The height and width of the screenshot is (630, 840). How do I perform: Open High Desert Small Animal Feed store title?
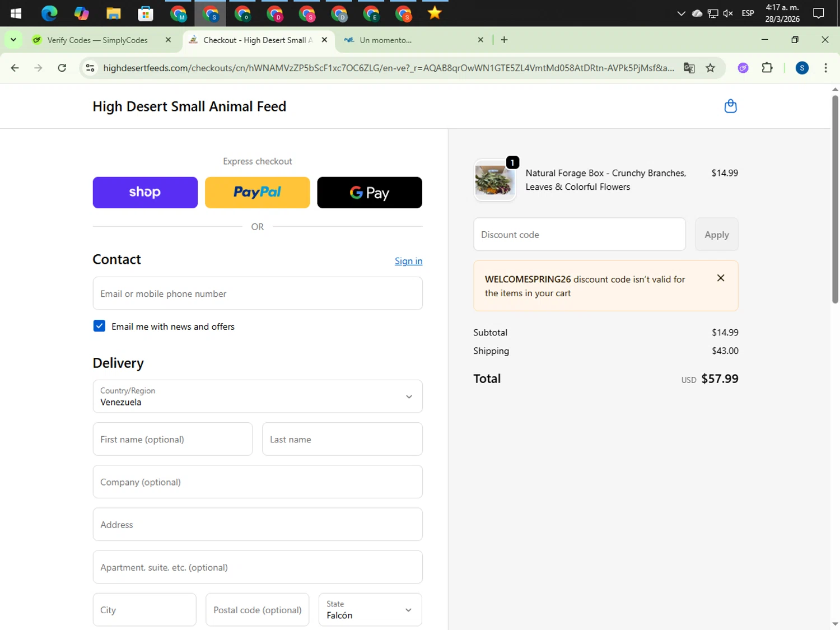(x=189, y=106)
